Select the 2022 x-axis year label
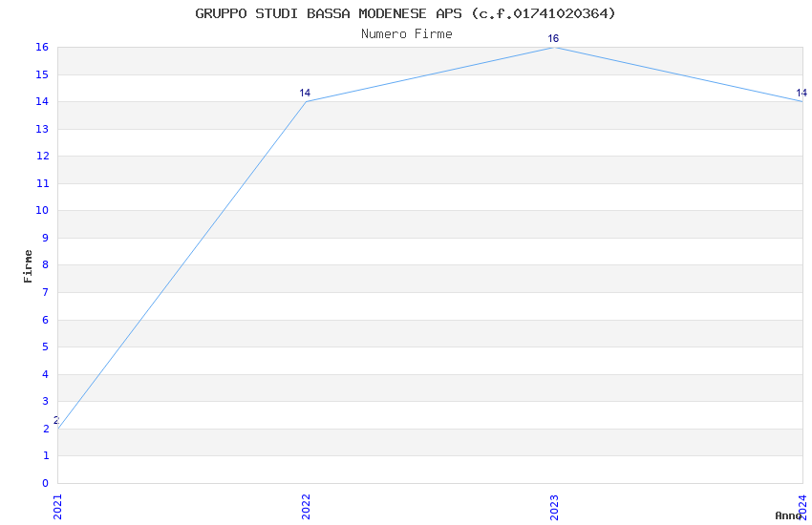Viewport: 812px width, 525px height. click(x=306, y=507)
